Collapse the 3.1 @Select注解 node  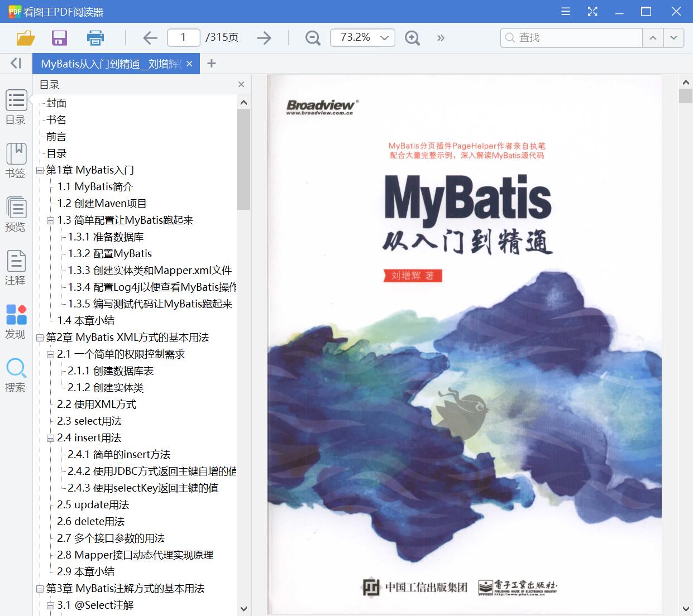[x=50, y=605]
